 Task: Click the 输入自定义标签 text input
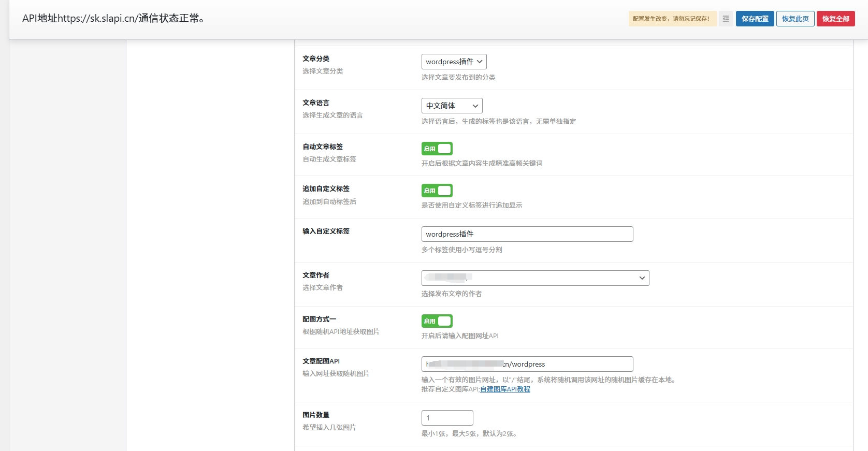point(527,234)
